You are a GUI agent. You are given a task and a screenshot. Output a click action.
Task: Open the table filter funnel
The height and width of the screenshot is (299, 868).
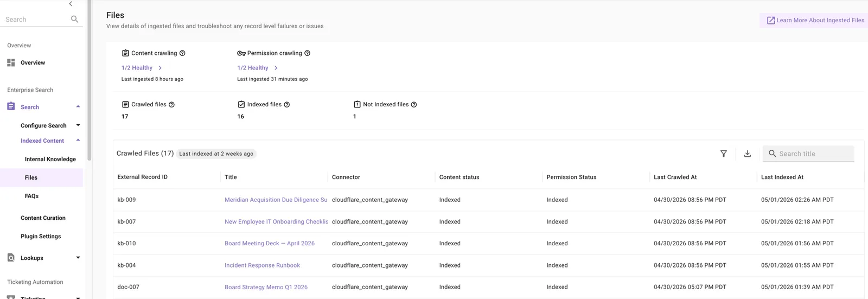(723, 154)
